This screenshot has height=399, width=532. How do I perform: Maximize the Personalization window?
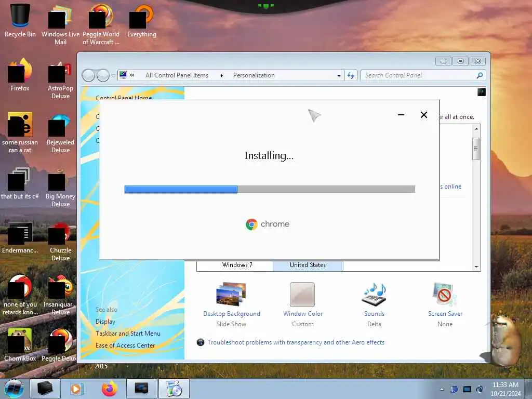coord(460,61)
